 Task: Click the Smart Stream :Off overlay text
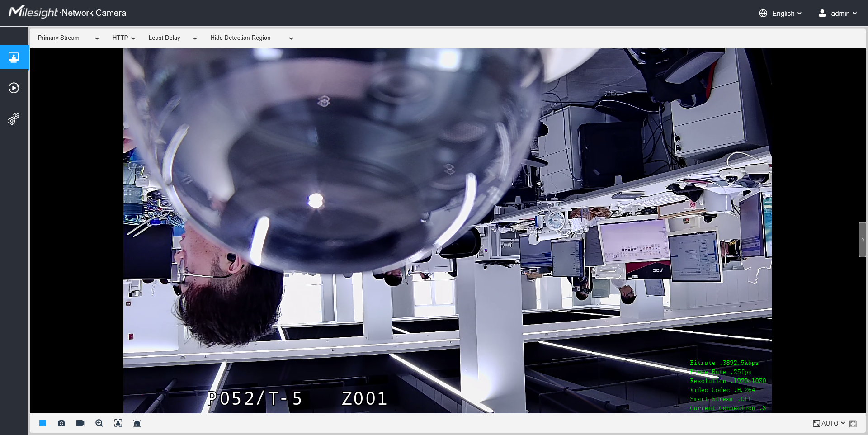721,399
